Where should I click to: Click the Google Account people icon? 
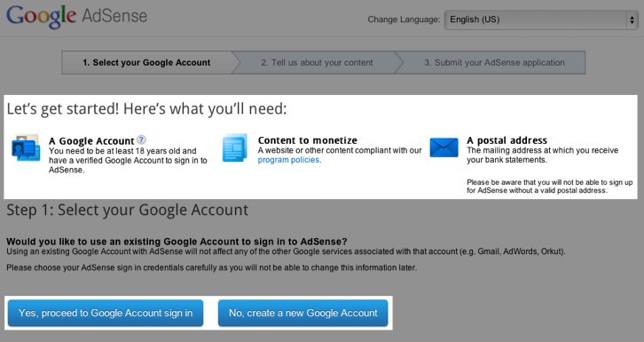click(x=26, y=147)
